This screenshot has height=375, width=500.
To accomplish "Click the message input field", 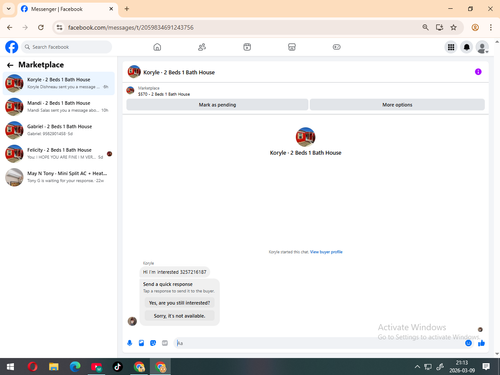I will [318, 343].
